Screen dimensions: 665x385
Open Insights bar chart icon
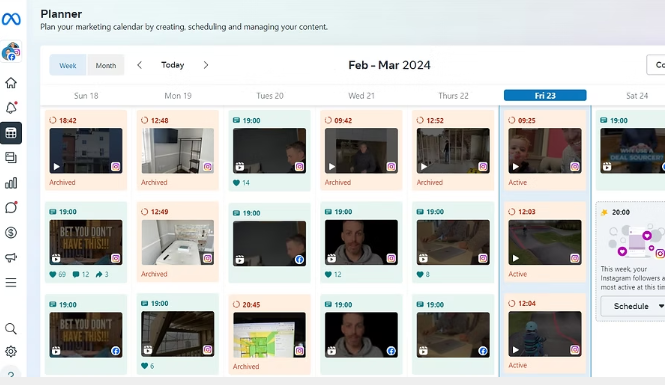[x=11, y=183]
